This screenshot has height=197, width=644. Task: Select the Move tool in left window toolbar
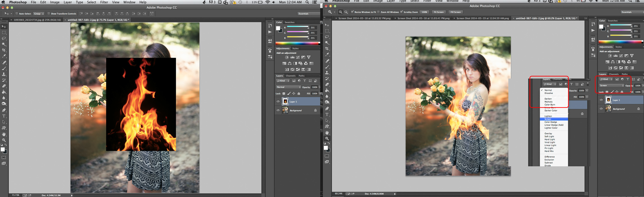tap(4, 27)
